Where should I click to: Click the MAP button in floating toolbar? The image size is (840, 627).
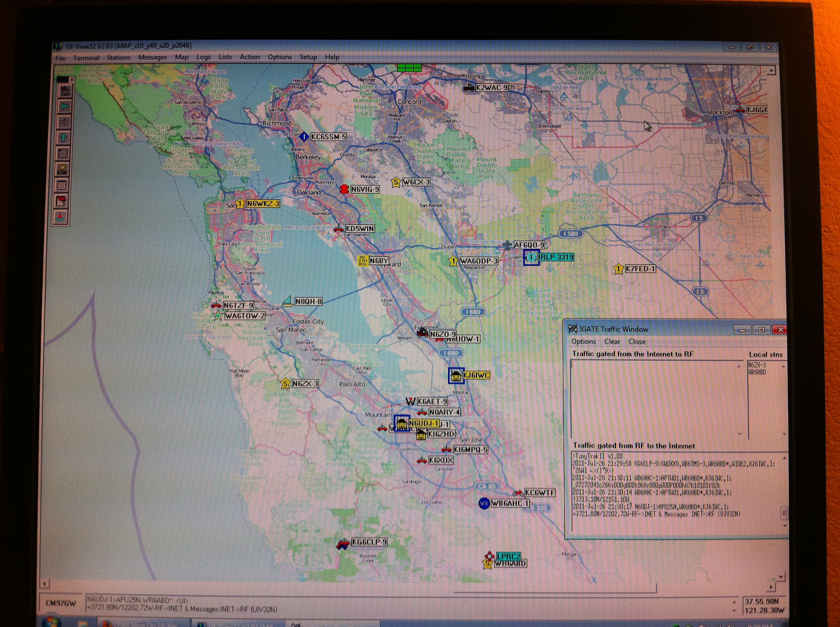[x=65, y=91]
